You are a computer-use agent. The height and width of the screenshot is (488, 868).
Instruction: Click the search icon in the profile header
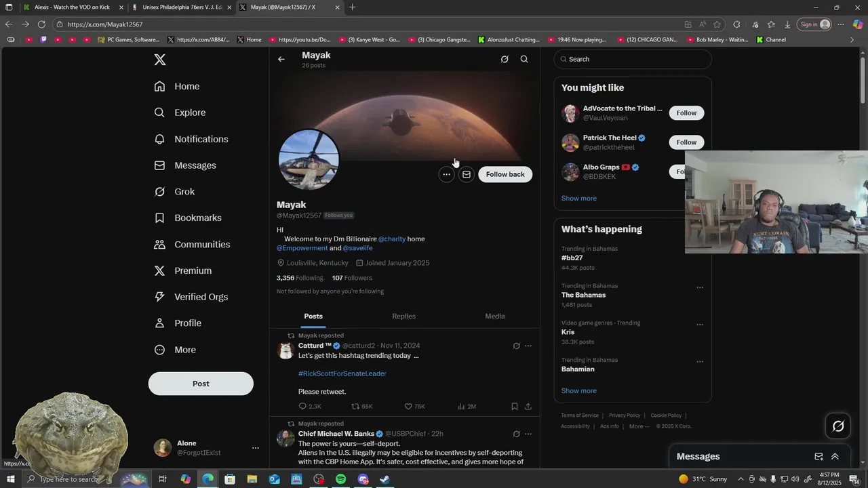click(x=524, y=59)
